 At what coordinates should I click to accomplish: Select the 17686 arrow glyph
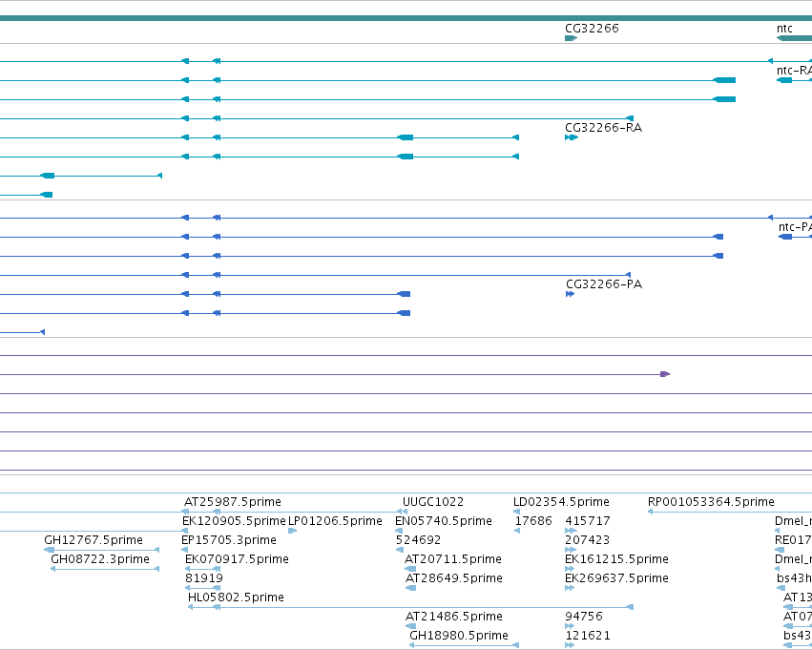point(517,531)
